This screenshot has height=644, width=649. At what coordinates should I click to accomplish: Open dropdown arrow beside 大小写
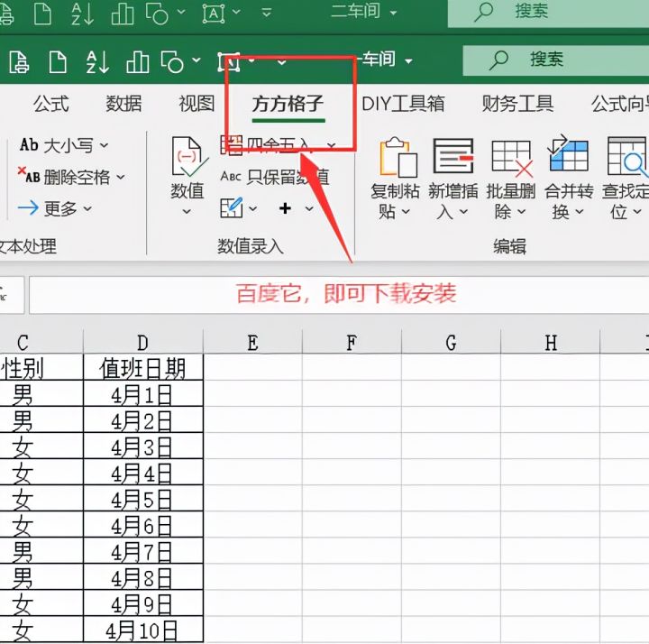104,145
